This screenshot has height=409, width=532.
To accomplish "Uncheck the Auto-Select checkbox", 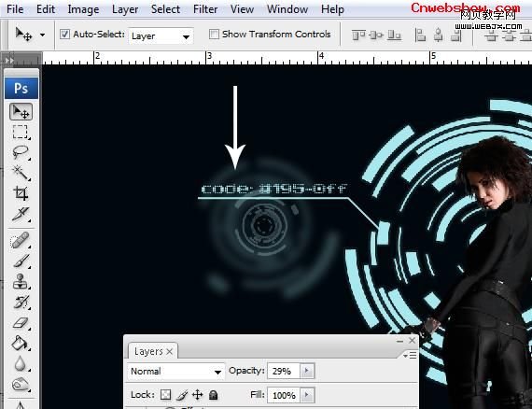I will tap(64, 34).
